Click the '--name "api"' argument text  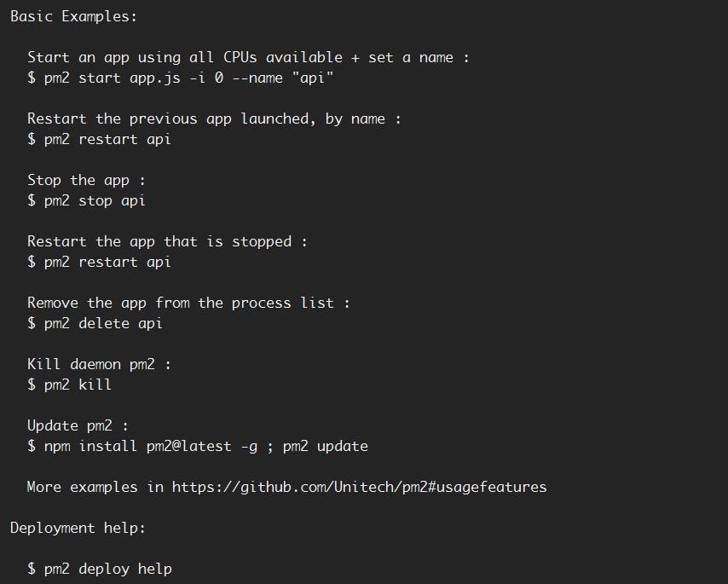point(283,78)
